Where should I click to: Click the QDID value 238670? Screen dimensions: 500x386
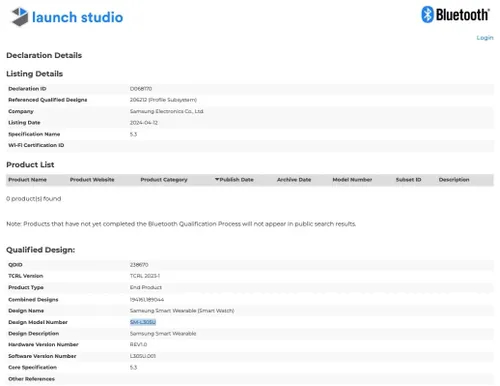pos(139,265)
